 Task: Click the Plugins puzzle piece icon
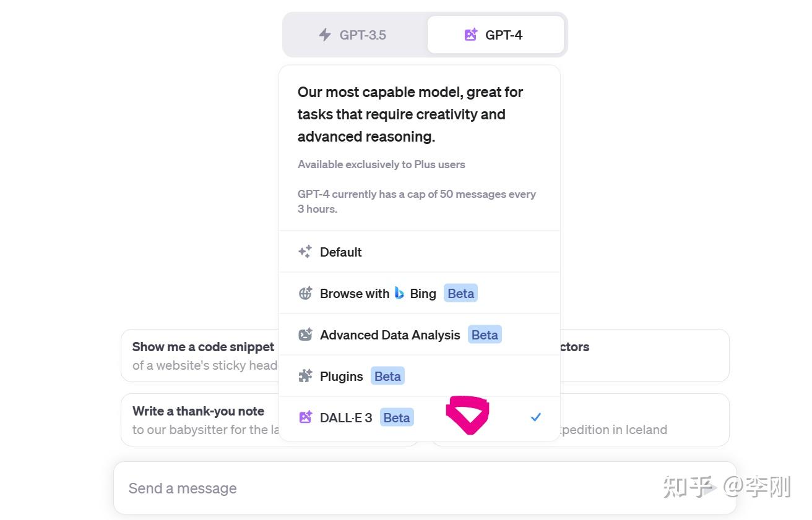tap(305, 376)
